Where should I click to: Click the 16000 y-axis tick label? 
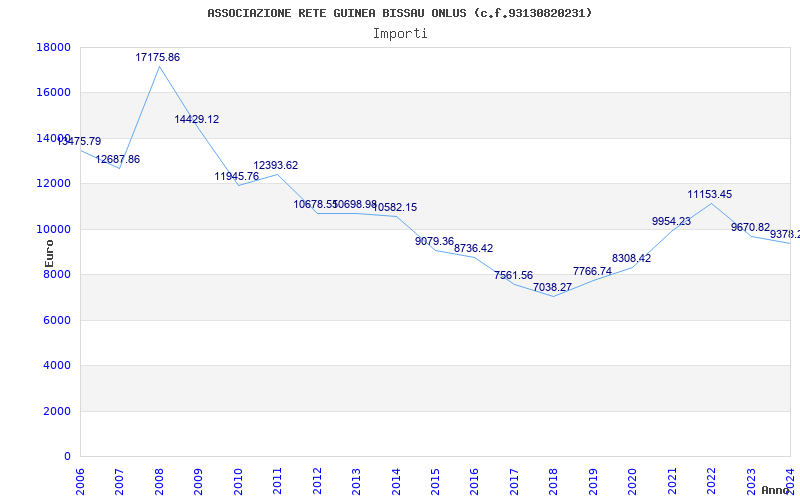tap(54, 93)
